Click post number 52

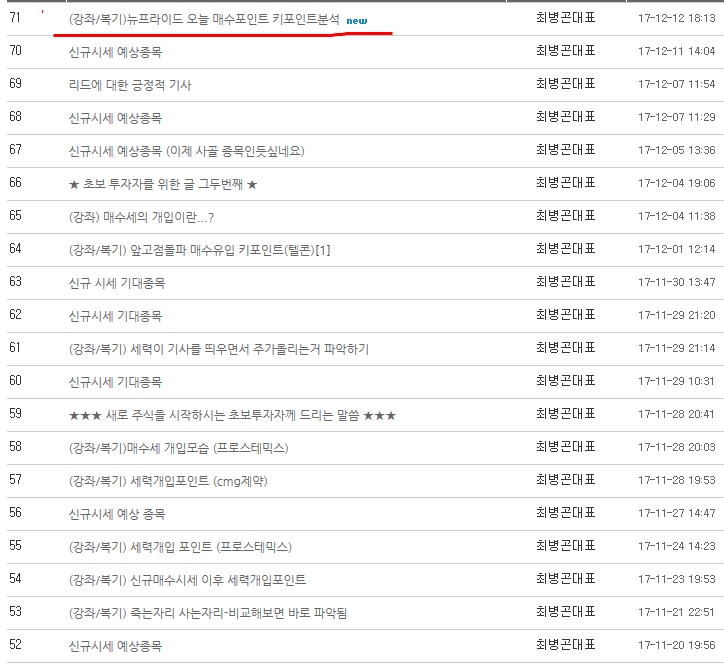coord(15,644)
